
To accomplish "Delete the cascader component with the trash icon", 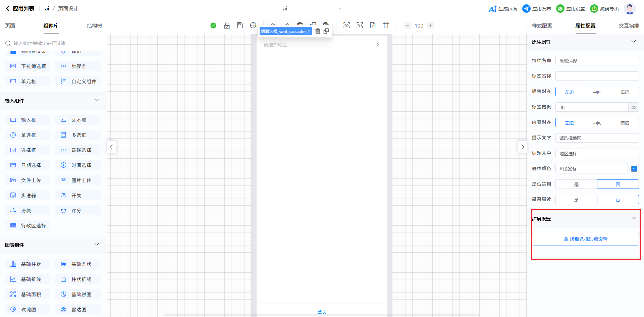I will pos(318,31).
